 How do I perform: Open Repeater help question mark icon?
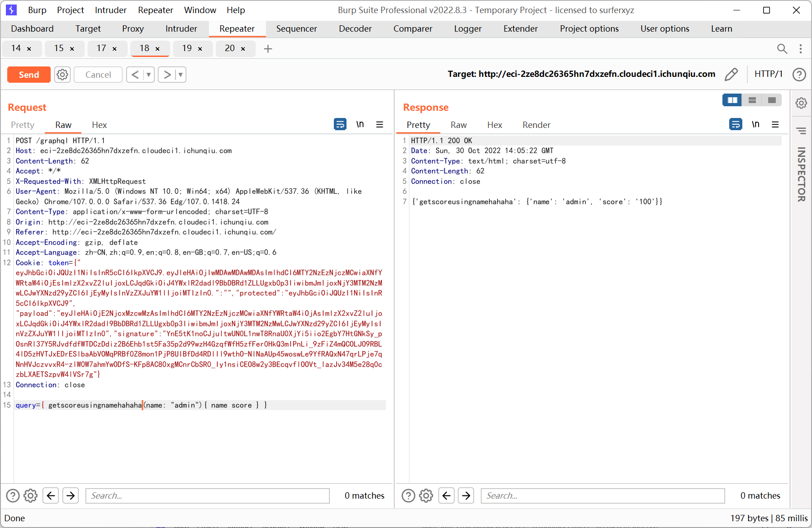799,74
